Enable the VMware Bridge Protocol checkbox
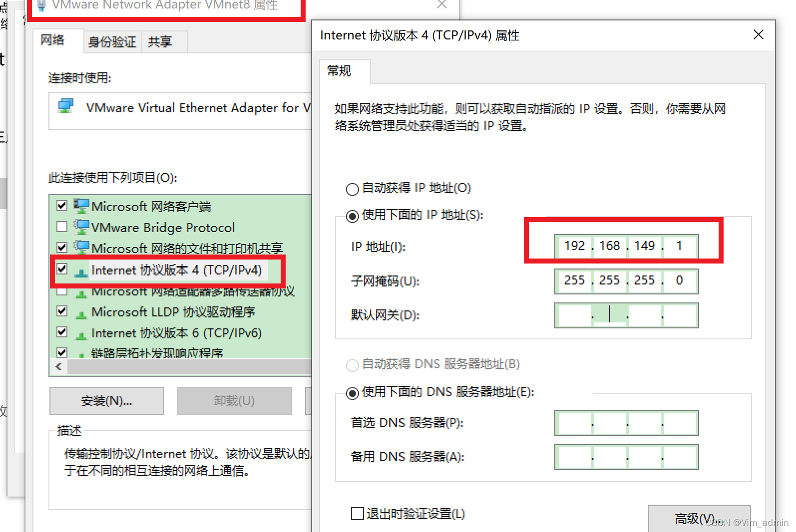The height and width of the screenshot is (532, 796). [x=62, y=227]
